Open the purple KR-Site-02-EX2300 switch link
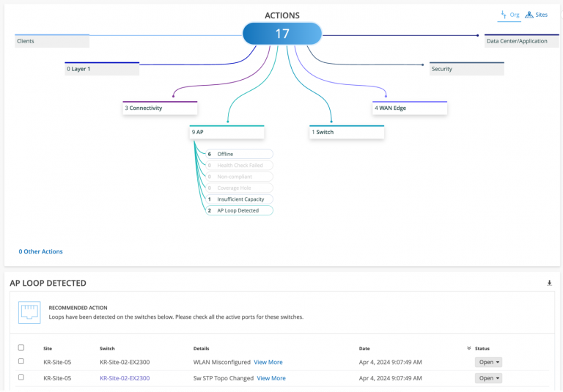This screenshot has height=392, width=563. click(125, 378)
